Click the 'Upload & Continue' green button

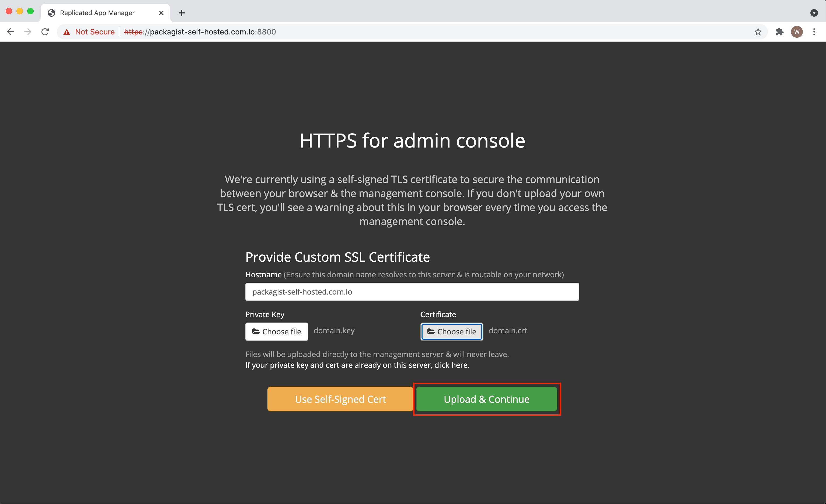(487, 399)
